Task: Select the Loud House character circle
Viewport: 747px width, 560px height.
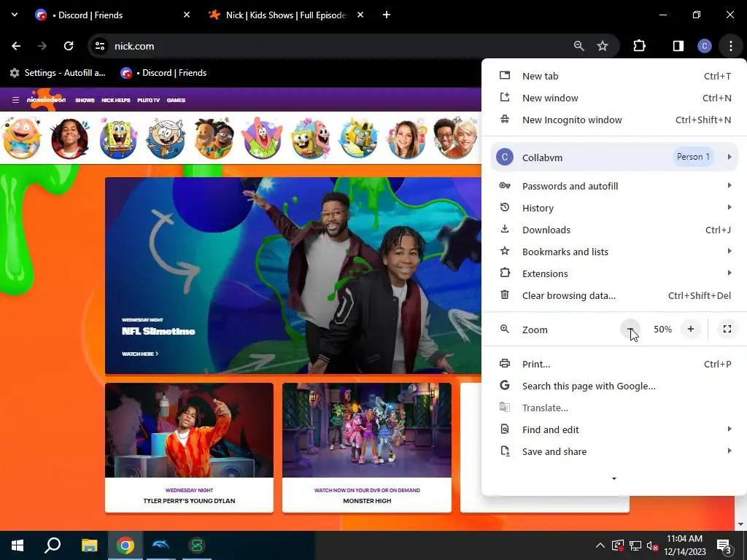Action: pos(166,138)
